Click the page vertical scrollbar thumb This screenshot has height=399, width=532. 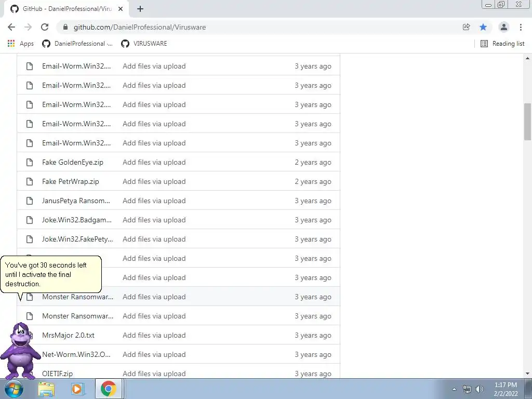point(527,122)
